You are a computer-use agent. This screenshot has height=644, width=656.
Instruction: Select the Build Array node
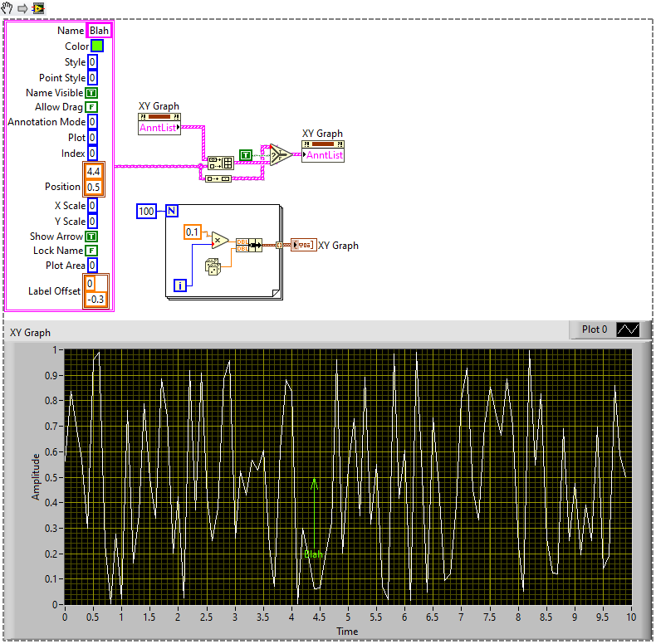click(221, 163)
